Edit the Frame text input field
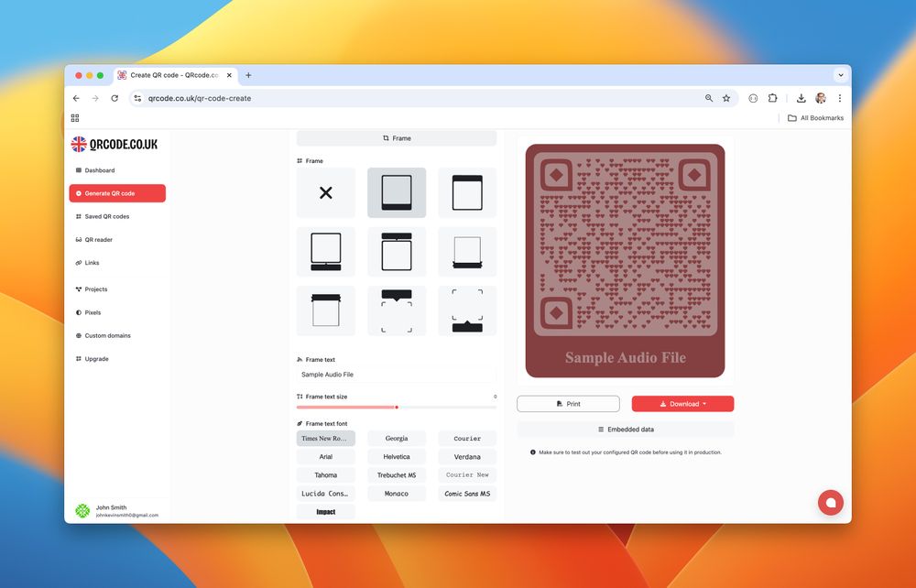 tap(395, 374)
